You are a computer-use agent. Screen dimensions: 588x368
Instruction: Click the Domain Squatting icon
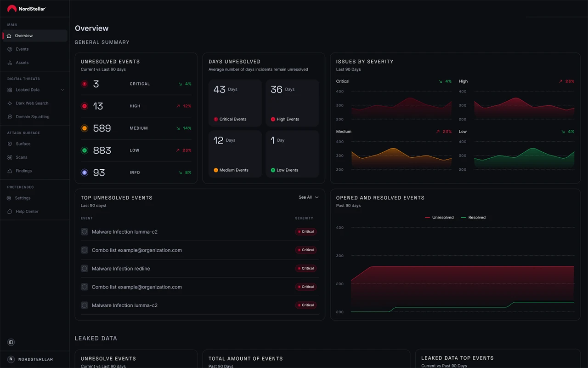click(x=10, y=117)
